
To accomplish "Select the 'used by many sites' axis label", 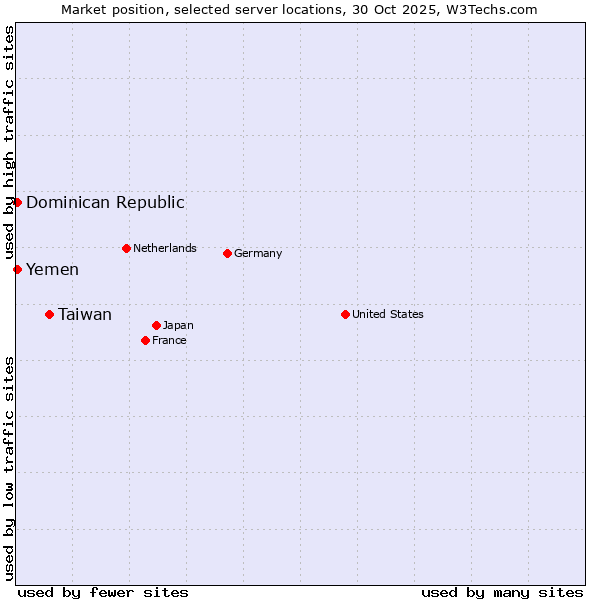I will [x=502, y=592].
